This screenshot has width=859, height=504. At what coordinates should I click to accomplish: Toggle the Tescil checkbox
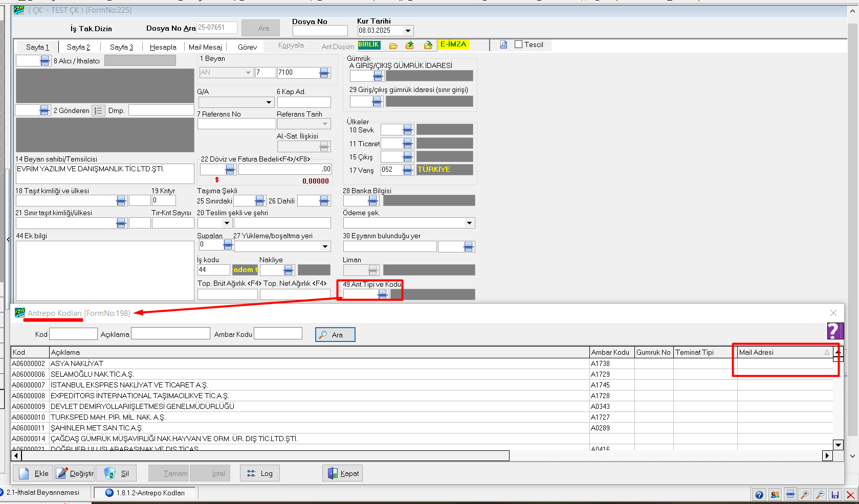[x=518, y=44]
